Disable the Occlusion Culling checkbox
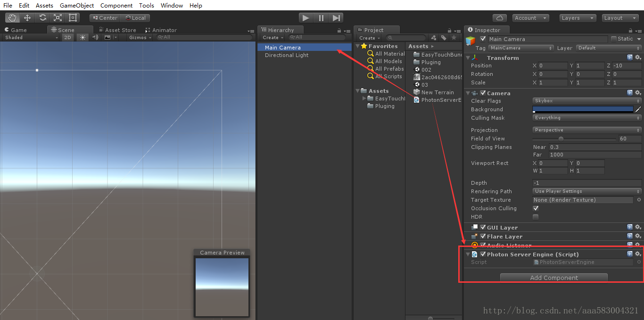This screenshot has height=320, width=644. click(x=536, y=208)
